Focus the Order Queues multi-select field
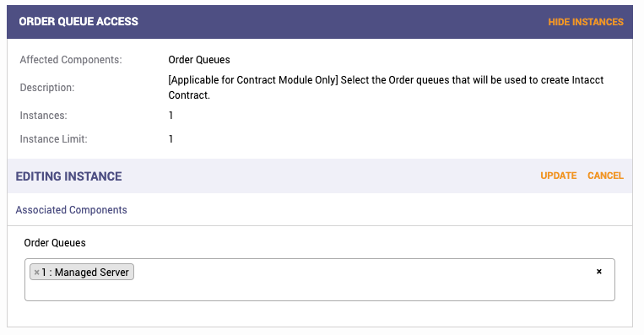Viewport: 644px width, 335px height. click(320, 279)
